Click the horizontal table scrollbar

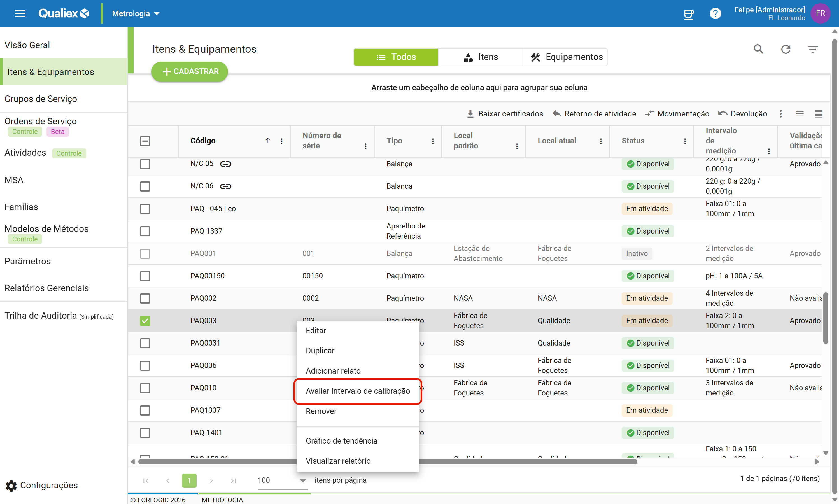coord(387,462)
